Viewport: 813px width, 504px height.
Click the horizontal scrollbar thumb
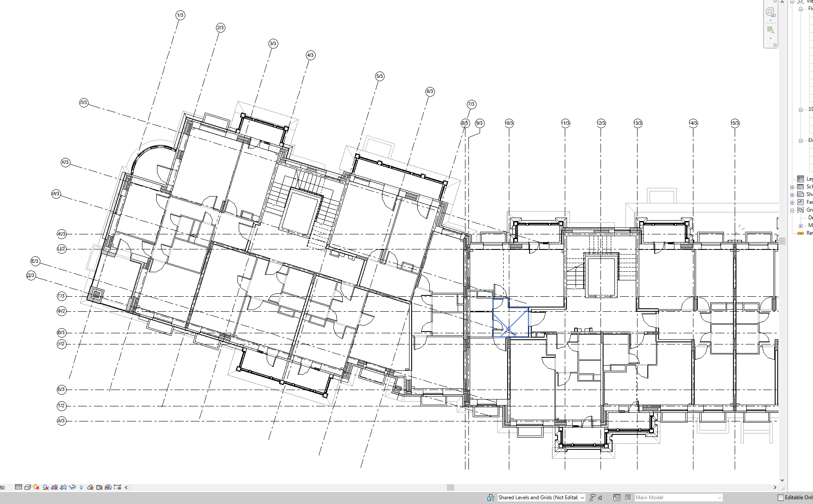tap(450, 487)
